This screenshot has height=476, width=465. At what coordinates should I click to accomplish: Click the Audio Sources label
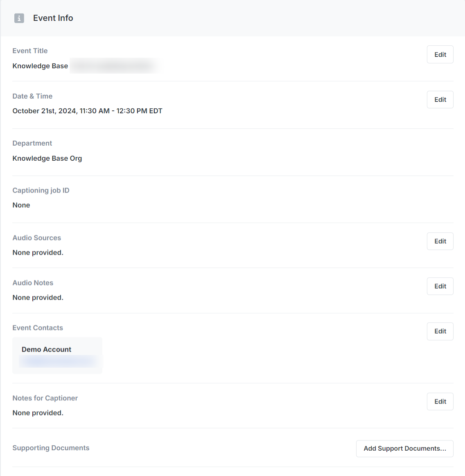(x=36, y=238)
